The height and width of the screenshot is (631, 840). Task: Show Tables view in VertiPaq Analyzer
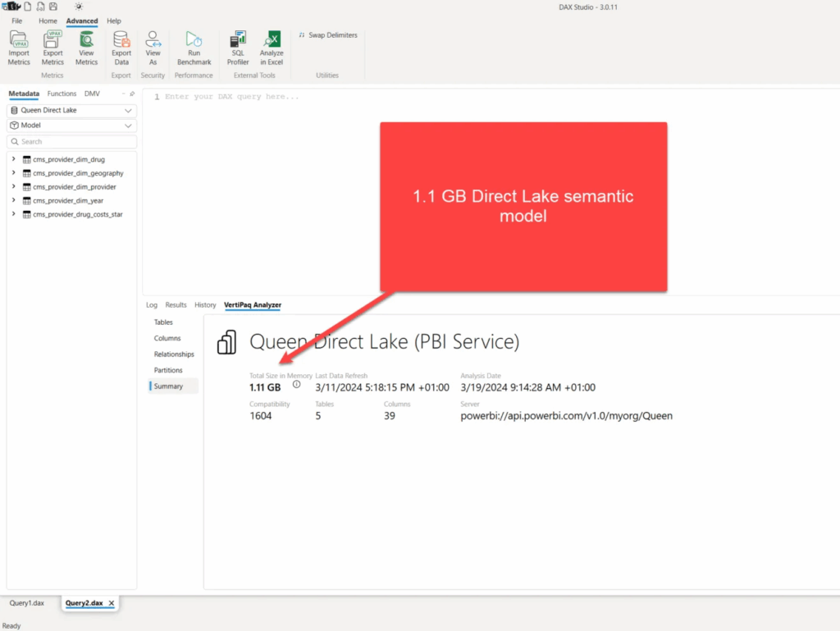pyautogui.click(x=163, y=322)
